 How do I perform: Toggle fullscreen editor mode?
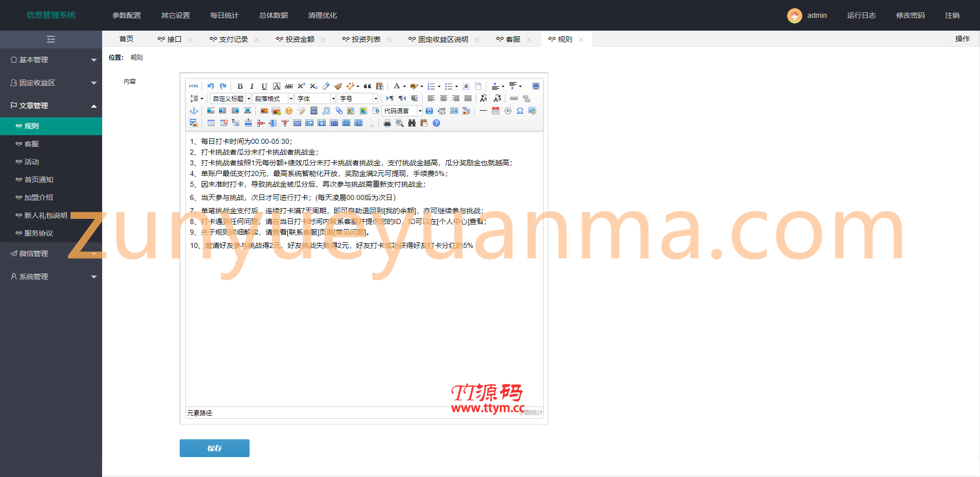(x=536, y=86)
